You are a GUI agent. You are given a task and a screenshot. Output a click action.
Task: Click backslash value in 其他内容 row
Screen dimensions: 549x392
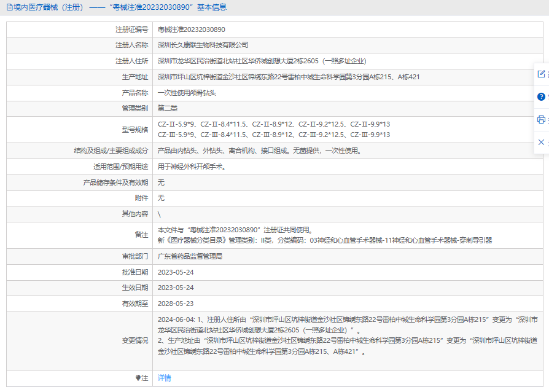[x=159, y=214]
